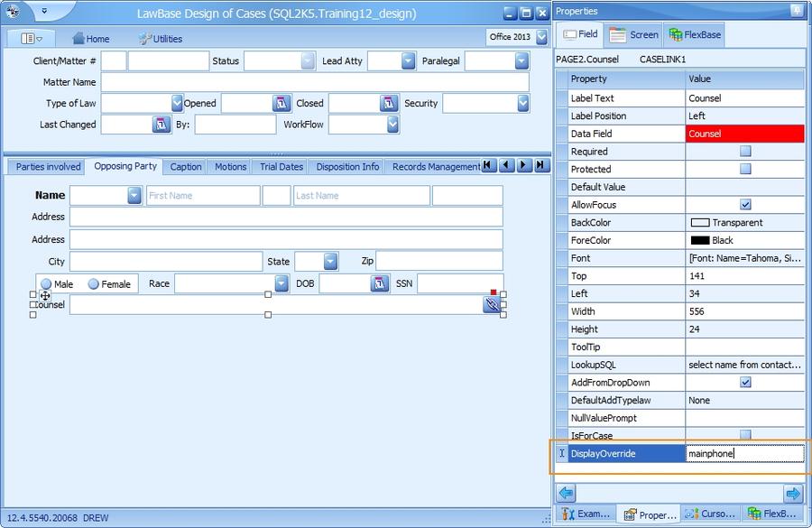
Task: Open the Trial Dates tab
Action: (281, 167)
